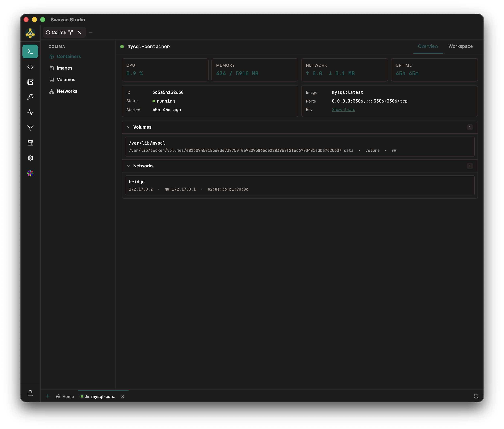Screen dimensions: 504x429
Task: Click the UPTIME 45h 45m card
Action: pyautogui.click(x=434, y=70)
